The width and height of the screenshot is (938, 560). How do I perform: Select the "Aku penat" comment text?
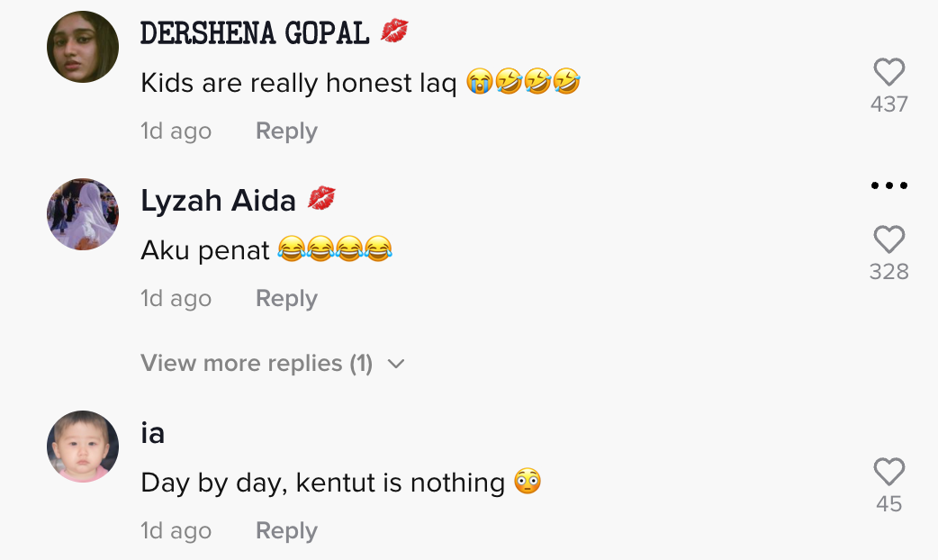pyautogui.click(x=205, y=251)
